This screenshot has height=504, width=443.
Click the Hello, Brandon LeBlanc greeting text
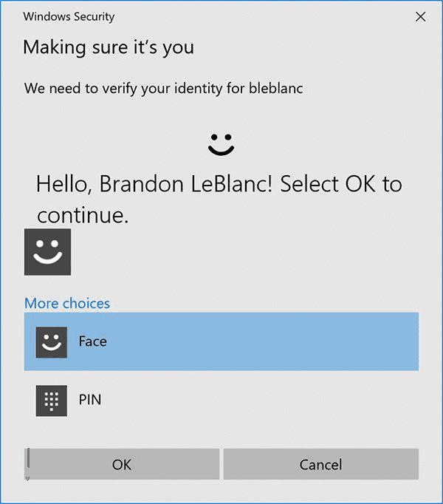[219, 184]
